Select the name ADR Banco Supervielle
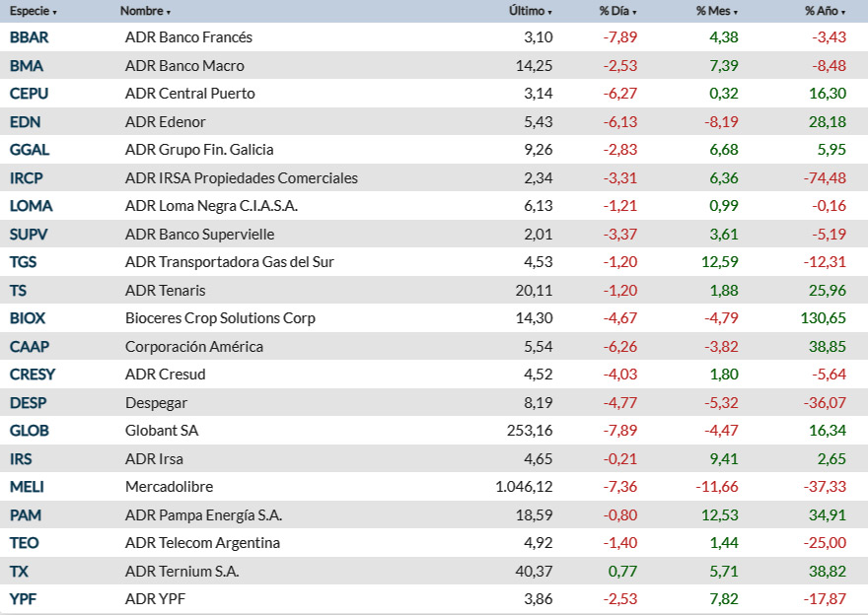The image size is (868, 615). coord(200,235)
